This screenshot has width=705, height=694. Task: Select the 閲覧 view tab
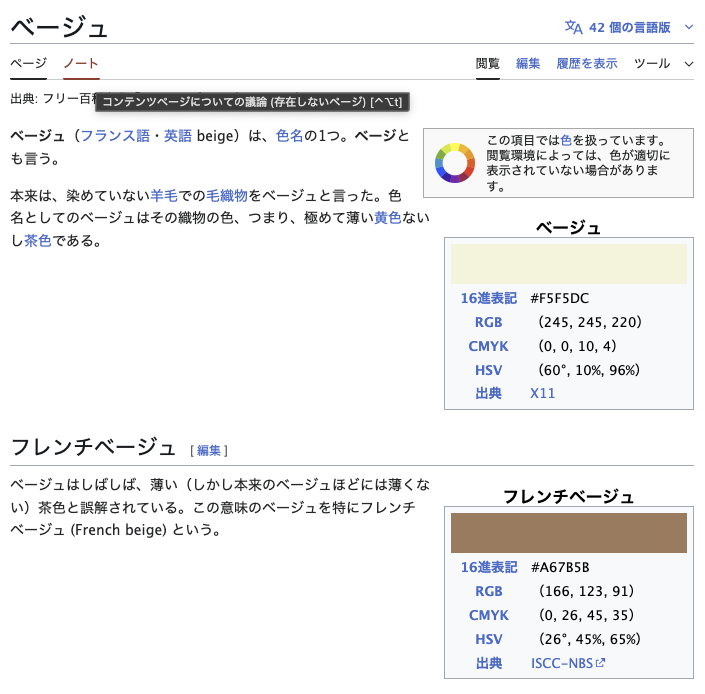tap(488, 63)
